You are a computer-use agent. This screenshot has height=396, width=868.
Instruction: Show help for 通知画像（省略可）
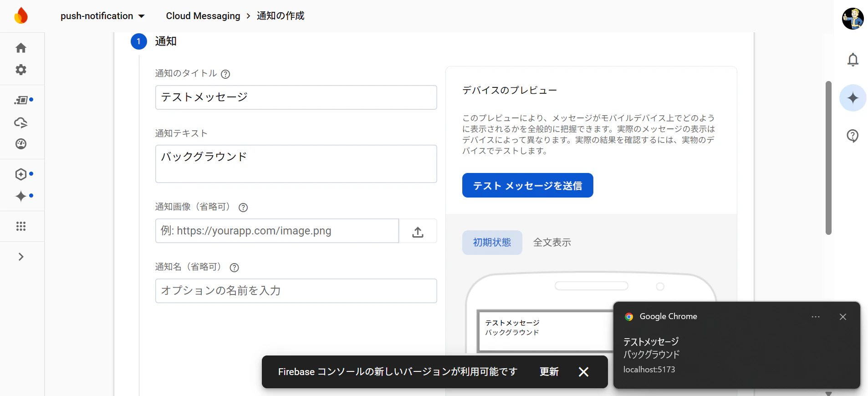243,208
